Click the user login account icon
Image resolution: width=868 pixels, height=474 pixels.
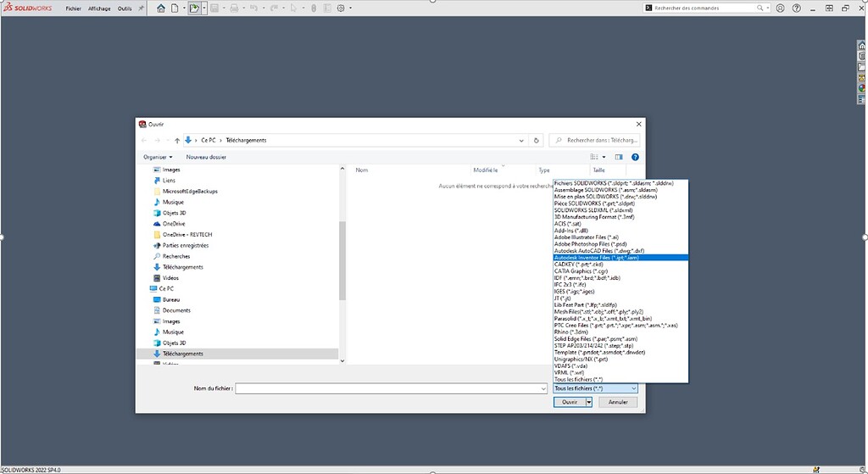tap(780, 8)
